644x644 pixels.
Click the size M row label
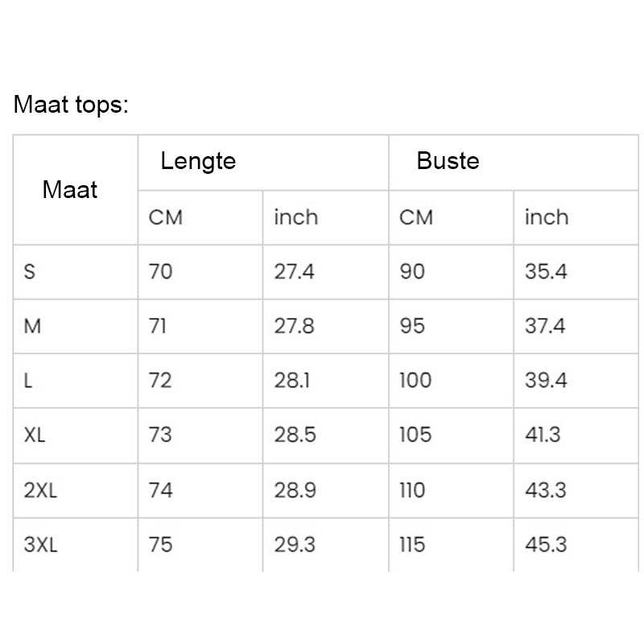(33, 326)
